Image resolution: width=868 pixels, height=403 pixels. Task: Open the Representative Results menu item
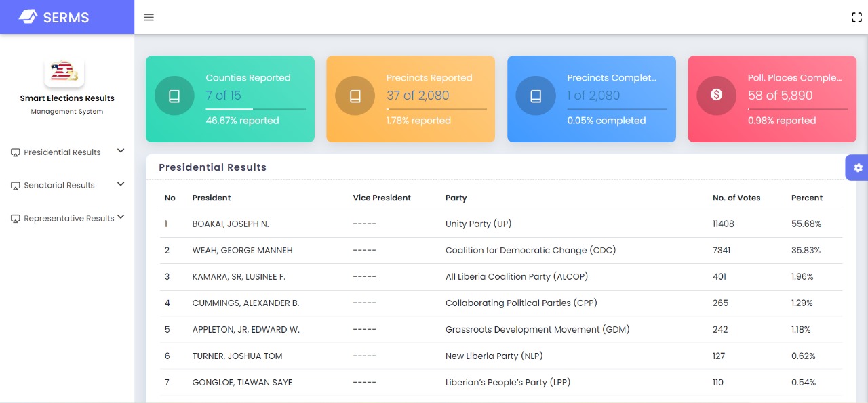point(68,219)
